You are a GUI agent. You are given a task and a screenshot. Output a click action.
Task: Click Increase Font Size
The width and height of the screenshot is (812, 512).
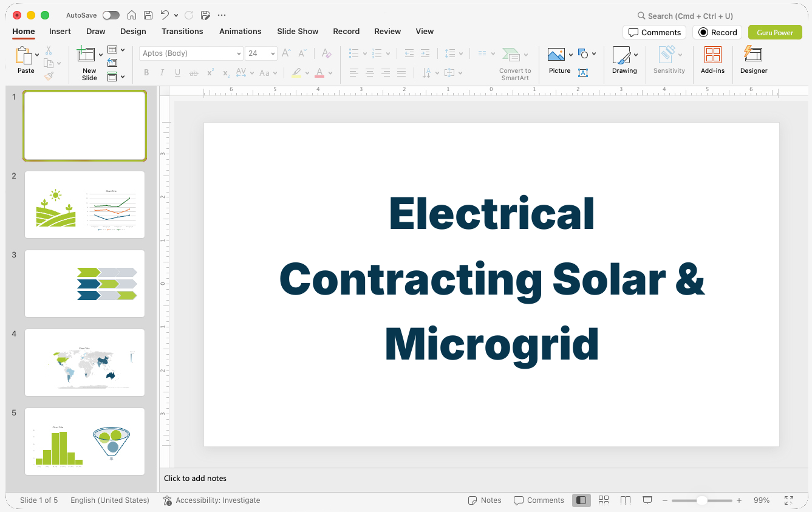(x=287, y=53)
